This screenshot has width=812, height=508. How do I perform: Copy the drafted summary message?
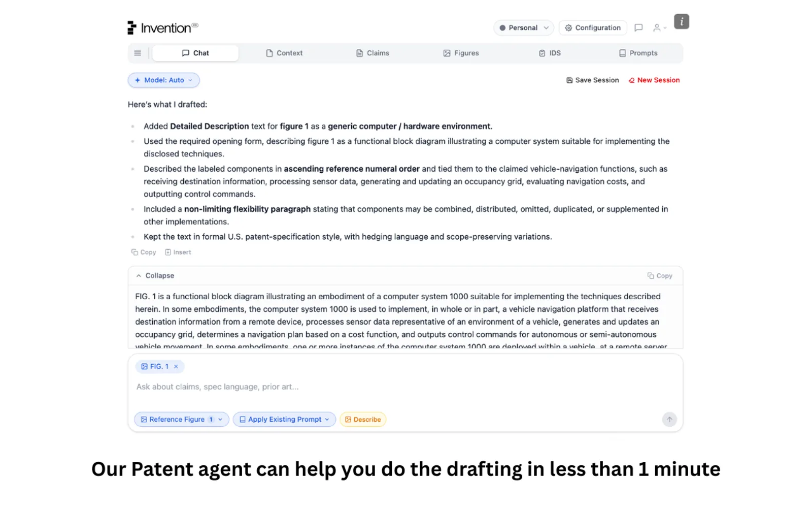point(144,252)
